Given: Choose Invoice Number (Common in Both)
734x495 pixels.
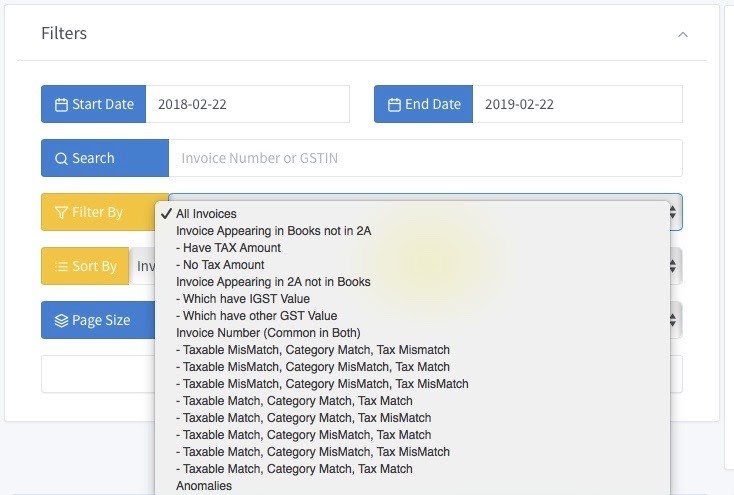Looking at the screenshot, I should (x=268, y=333).
